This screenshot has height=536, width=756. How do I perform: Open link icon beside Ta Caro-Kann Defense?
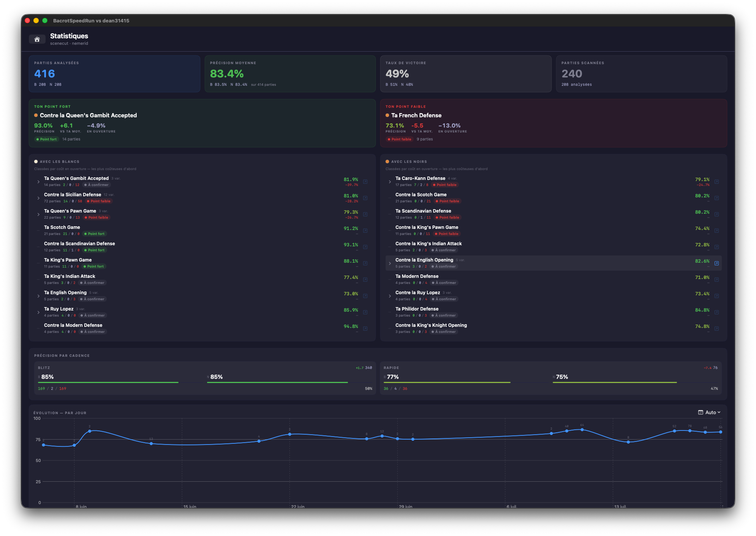(716, 181)
